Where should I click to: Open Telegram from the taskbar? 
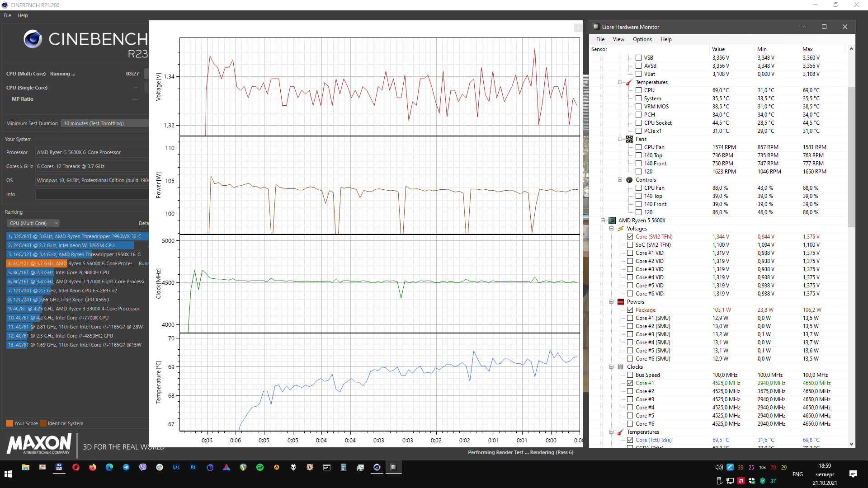pos(126,467)
